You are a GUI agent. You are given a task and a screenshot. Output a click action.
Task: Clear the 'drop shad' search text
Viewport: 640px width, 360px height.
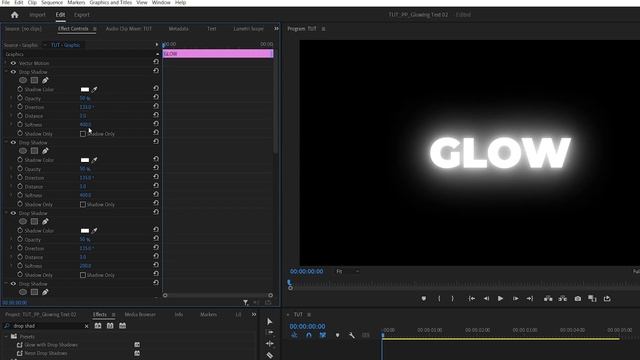pos(87,326)
